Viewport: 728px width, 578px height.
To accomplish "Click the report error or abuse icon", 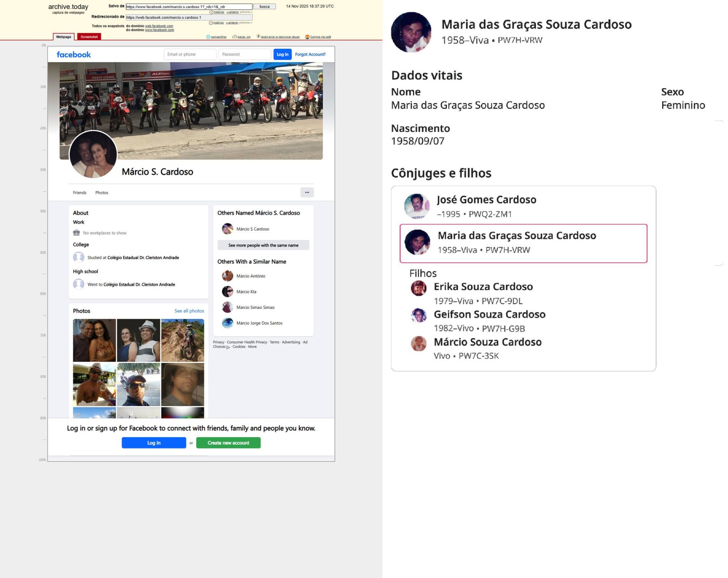I will [x=258, y=37].
